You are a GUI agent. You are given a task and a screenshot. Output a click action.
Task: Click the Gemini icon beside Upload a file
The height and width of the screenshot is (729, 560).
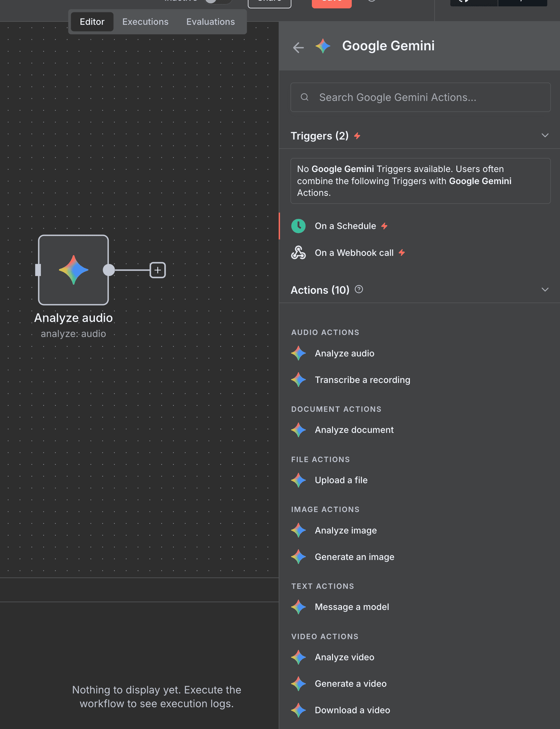(x=299, y=480)
